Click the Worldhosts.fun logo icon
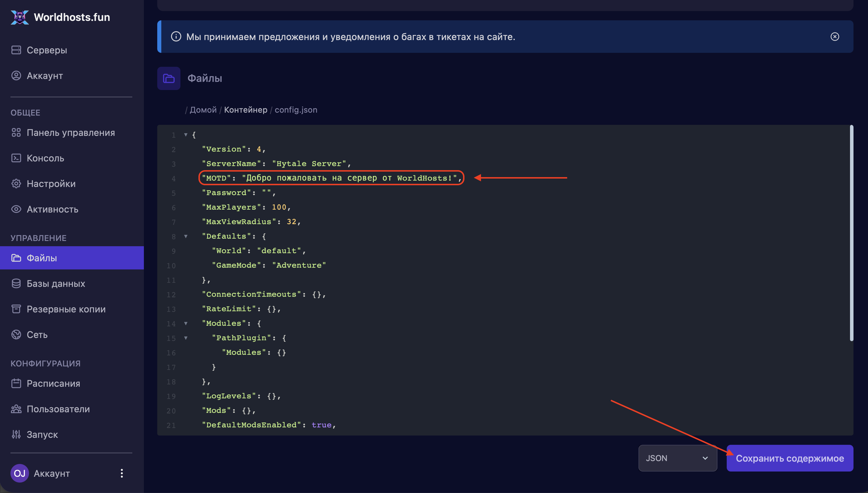This screenshot has width=868, height=493. 20,17
